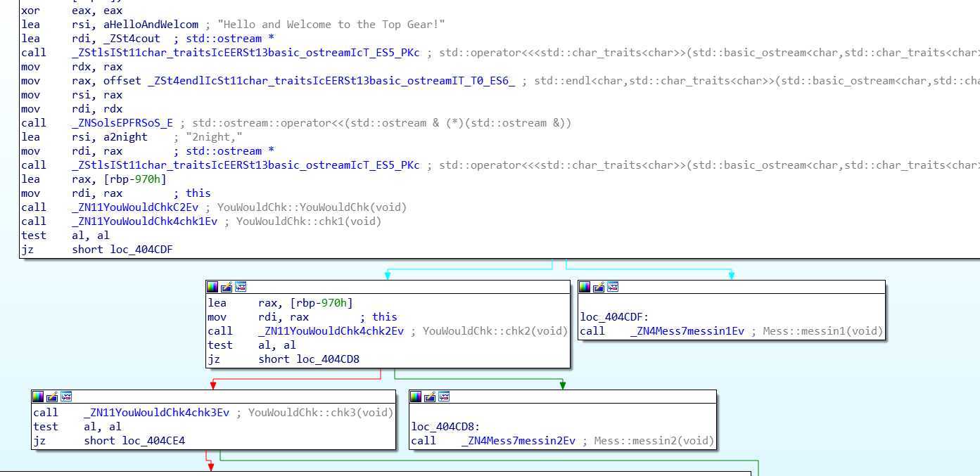This screenshot has height=476, width=980.
Task: Click edit-name icon on messin1 block header
Action: [599, 287]
